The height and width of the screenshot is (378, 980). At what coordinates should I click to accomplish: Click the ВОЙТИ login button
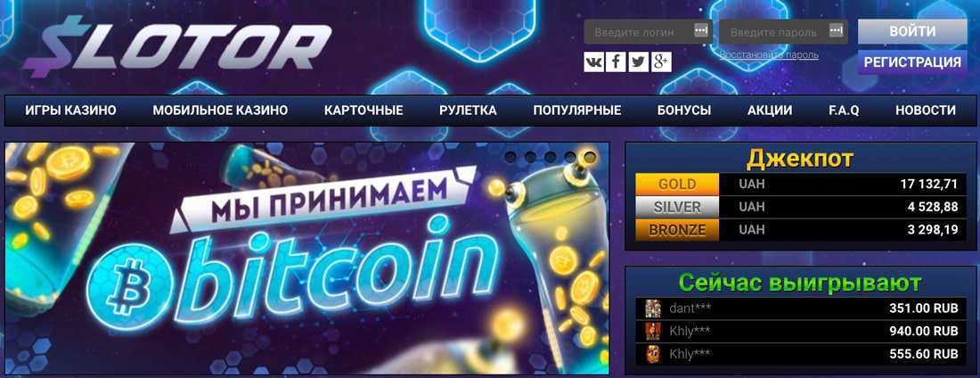(912, 31)
